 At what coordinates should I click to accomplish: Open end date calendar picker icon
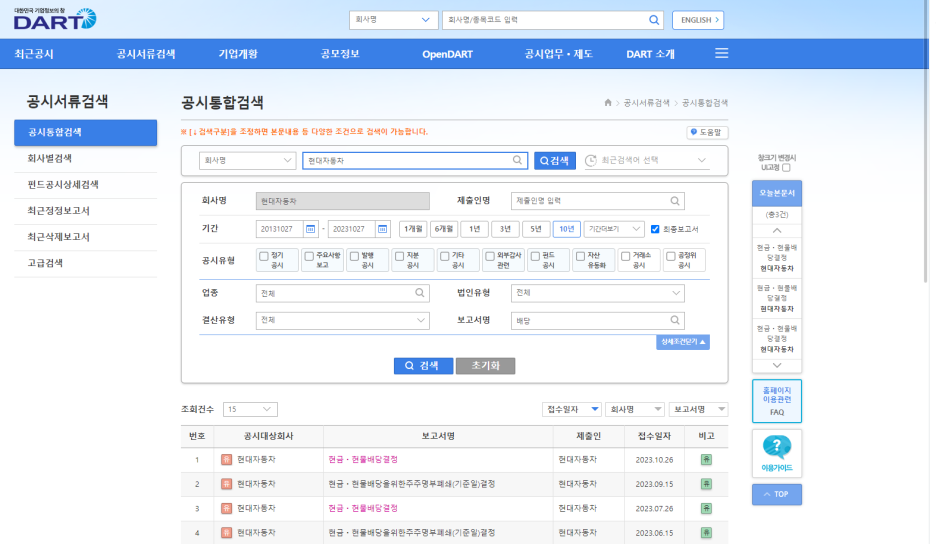coord(383,229)
